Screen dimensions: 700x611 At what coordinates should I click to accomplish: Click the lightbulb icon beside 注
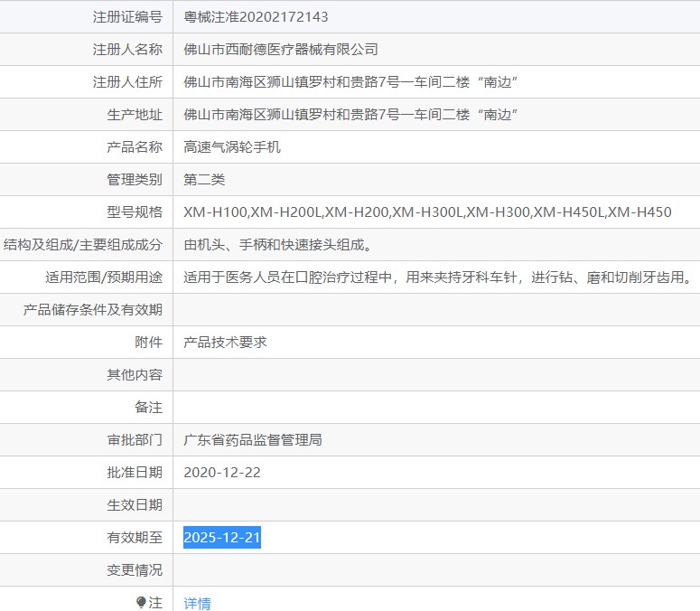click(141, 603)
